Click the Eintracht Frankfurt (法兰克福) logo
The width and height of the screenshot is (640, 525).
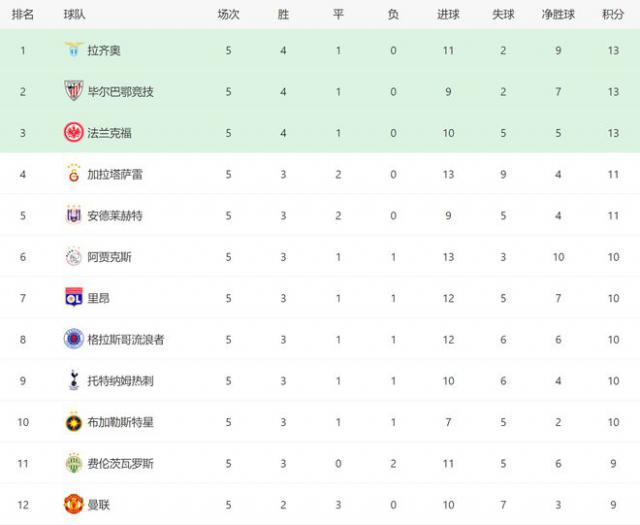point(73,132)
